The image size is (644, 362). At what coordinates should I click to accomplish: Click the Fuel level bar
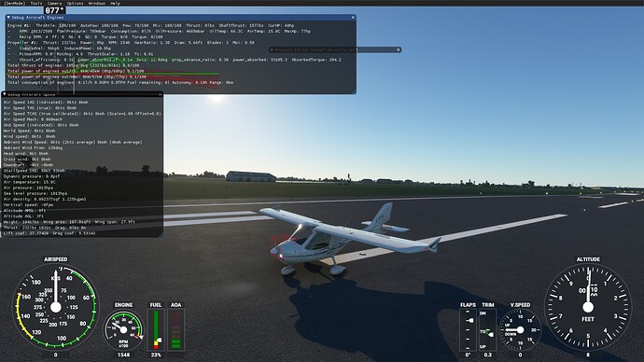click(x=156, y=330)
